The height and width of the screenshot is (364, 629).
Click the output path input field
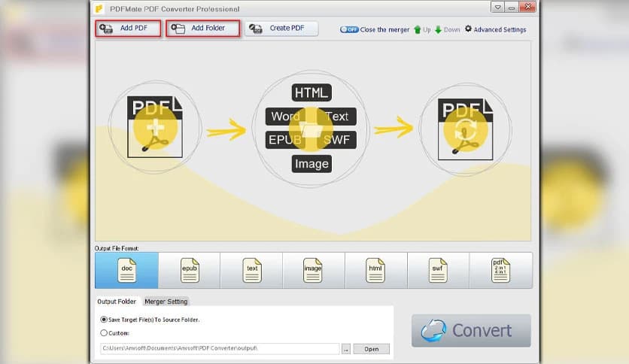(220, 348)
